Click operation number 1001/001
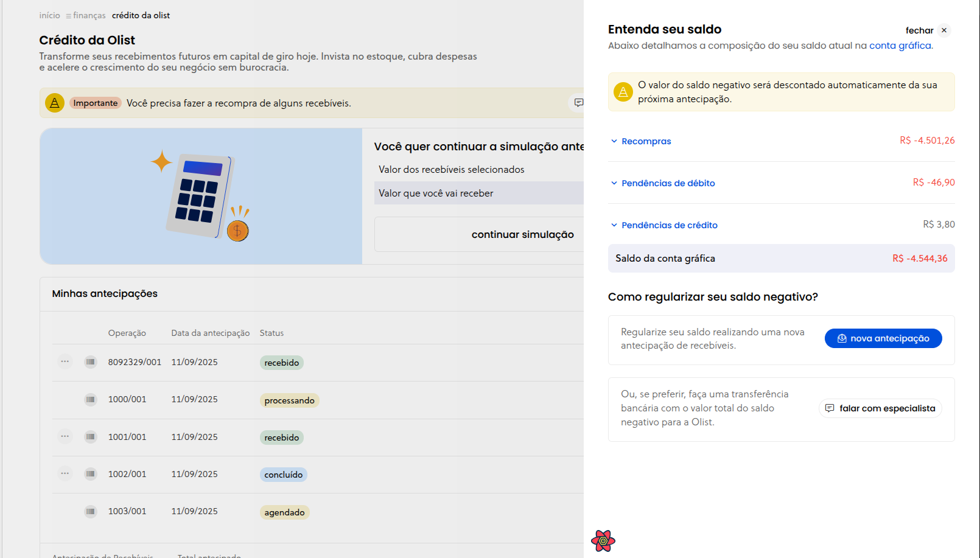Screen dimensions: 980x558 coord(127,437)
